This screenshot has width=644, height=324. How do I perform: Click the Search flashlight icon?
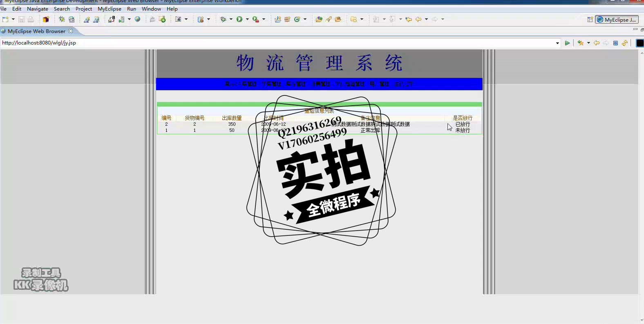(329, 19)
